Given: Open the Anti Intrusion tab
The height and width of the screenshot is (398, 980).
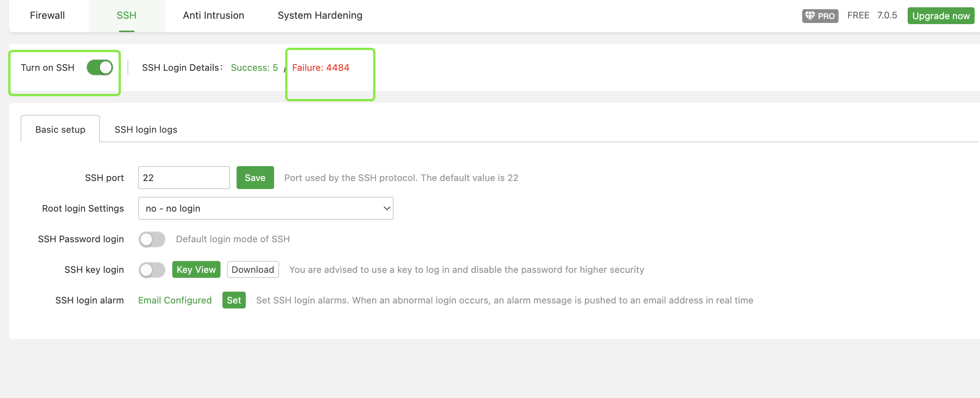Looking at the screenshot, I should [213, 15].
